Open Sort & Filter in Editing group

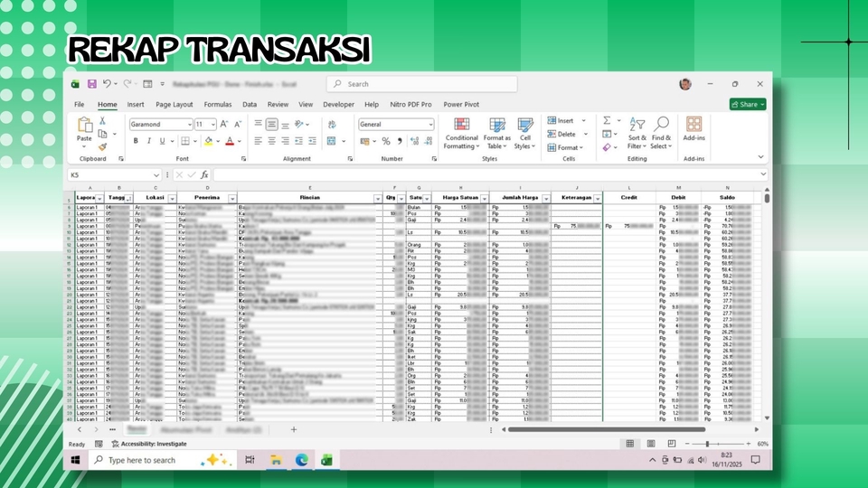click(x=637, y=134)
